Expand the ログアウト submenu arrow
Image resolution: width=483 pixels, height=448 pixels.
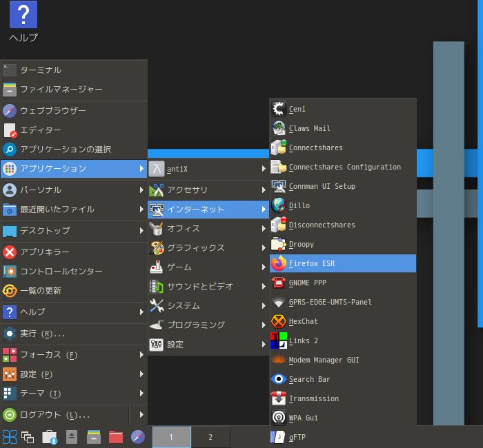click(141, 414)
